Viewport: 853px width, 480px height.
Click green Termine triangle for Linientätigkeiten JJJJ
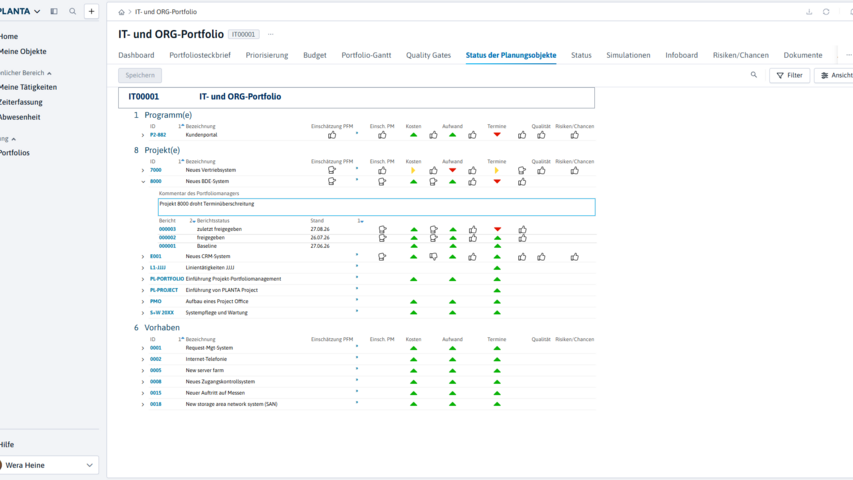tap(497, 268)
